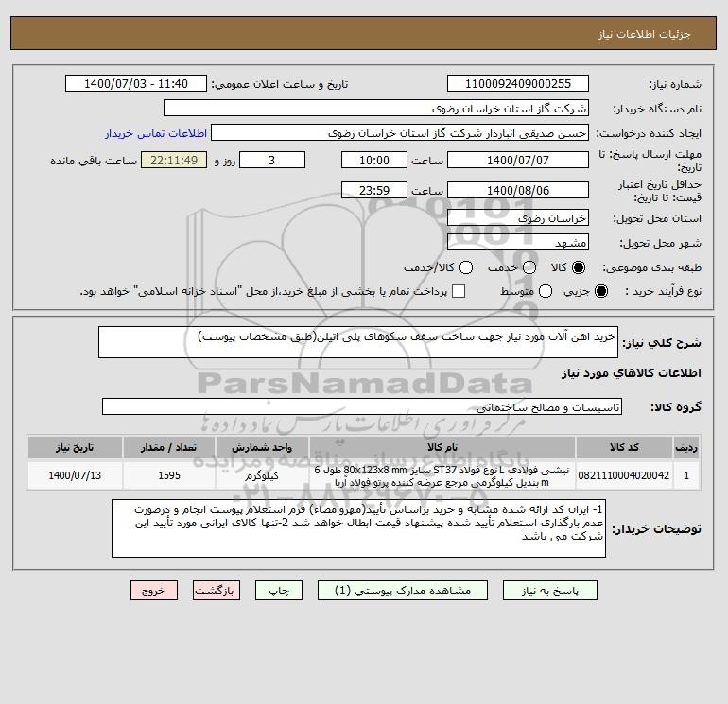728x704 pixels.
Task: Click the چاپ print button
Action: (x=279, y=591)
